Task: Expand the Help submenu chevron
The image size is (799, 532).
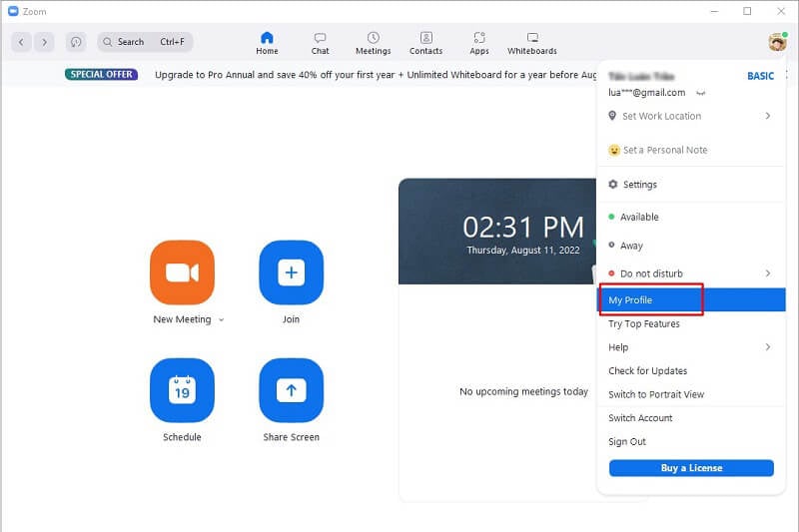Action: [x=768, y=347]
